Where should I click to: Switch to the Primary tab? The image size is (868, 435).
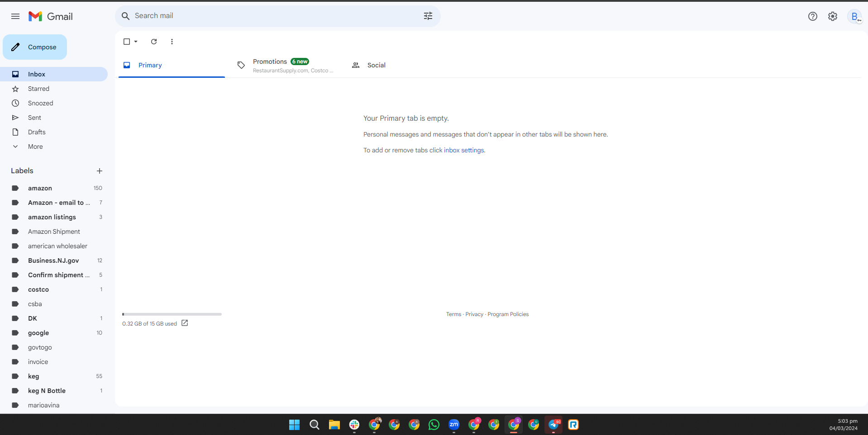(172, 65)
